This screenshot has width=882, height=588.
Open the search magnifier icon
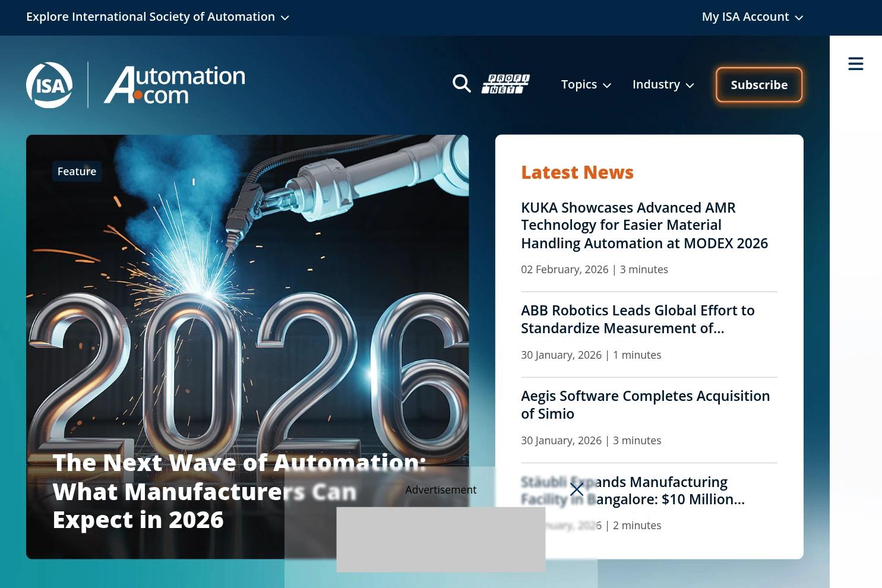click(x=461, y=84)
